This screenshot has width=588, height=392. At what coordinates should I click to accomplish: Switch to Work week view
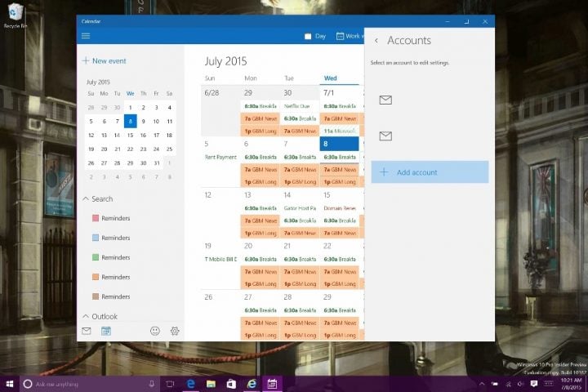point(350,36)
